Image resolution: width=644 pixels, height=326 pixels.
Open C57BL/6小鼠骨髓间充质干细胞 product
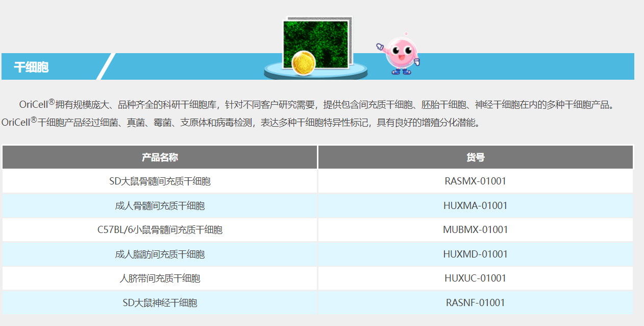160,230
